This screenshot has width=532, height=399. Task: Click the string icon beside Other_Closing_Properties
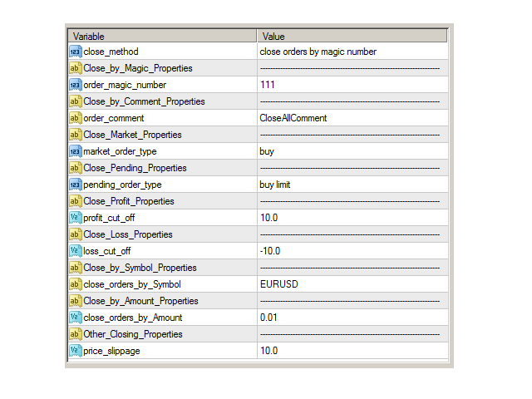76,334
